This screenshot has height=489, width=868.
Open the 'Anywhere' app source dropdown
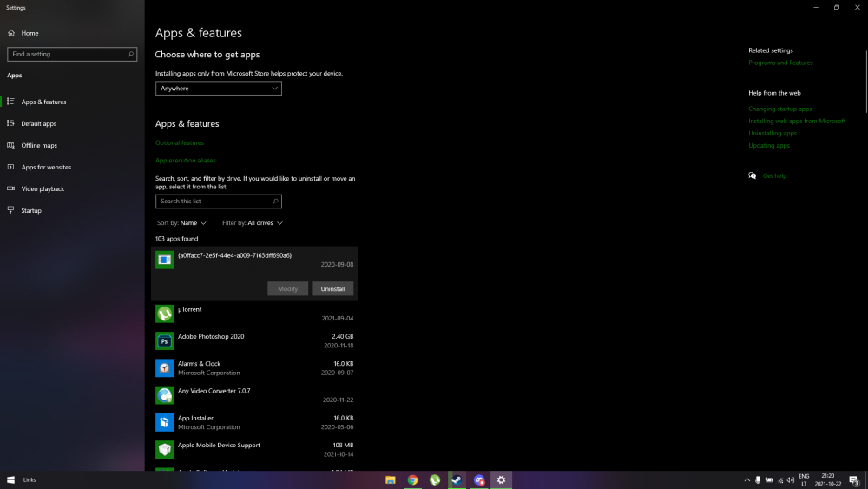[x=218, y=89]
